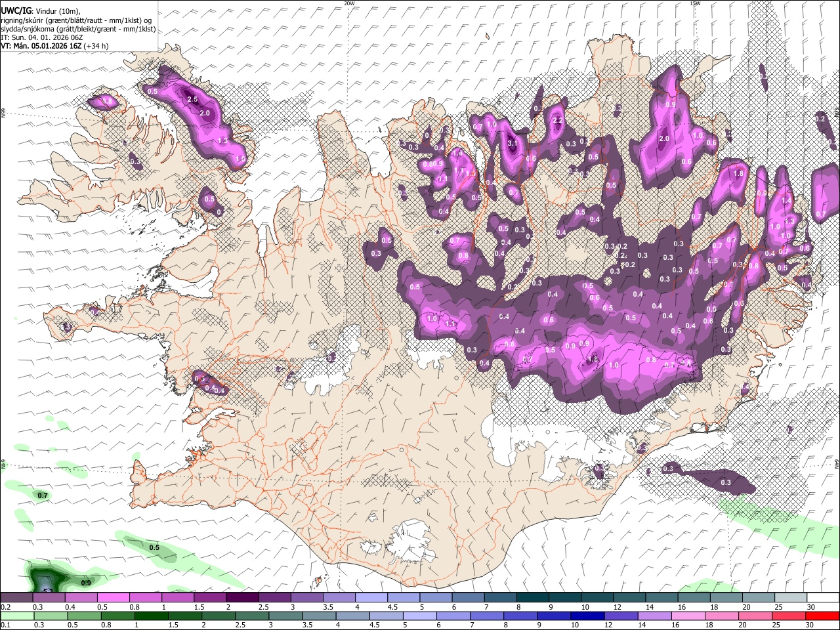This screenshot has width=840, height=630.
Task: Pick the 25–30 red-pink swatch, lower scale
Action: pyautogui.click(x=789, y=616)
